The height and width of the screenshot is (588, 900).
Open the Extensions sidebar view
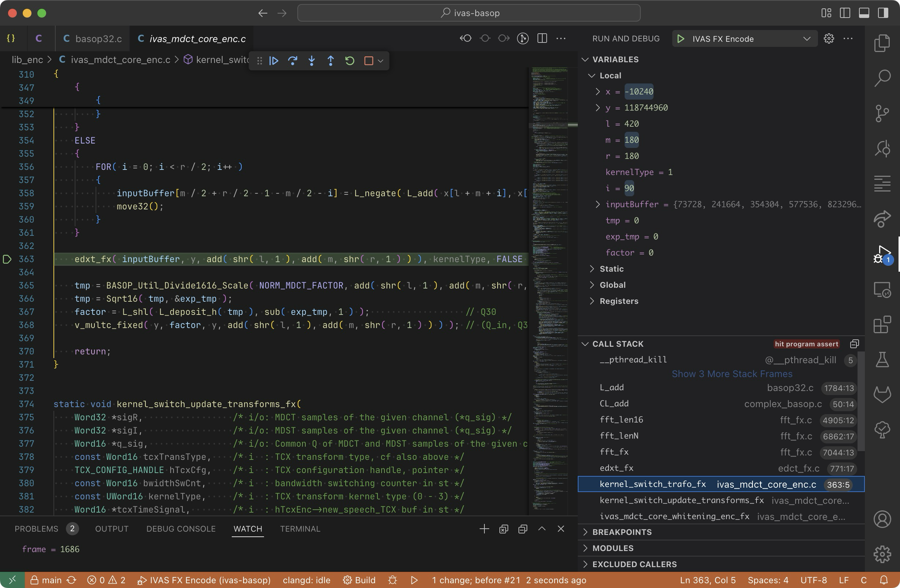(x=882, y=324)
